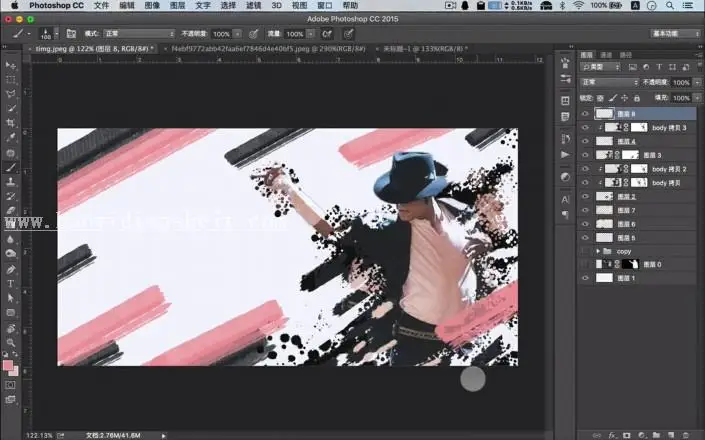Open the flow slider arrow

pyautogui.click(x=311, y=34)
